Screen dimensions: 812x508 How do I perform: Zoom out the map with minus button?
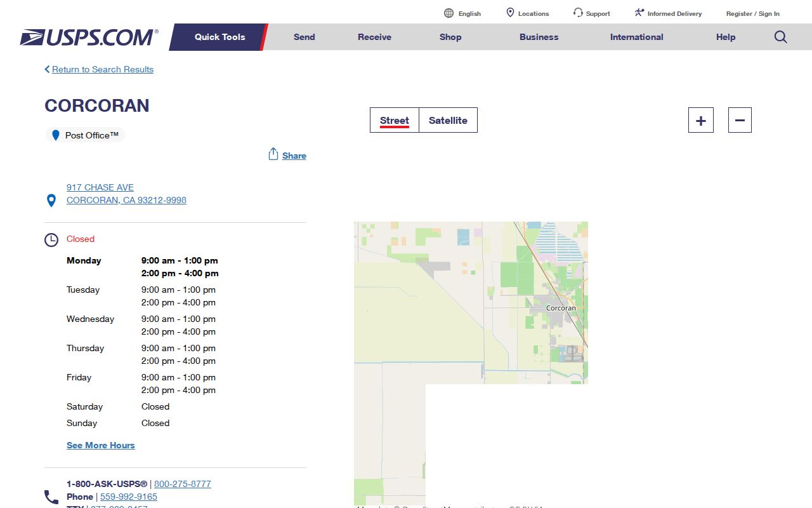click(740, 120)
